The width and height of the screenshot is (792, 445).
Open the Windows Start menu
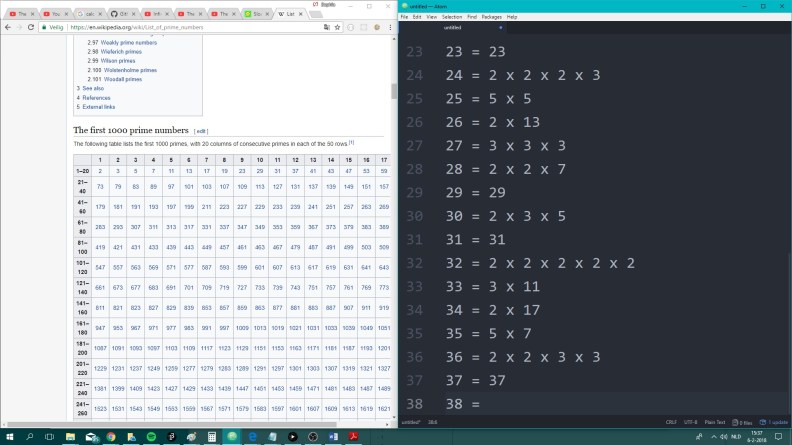pyautogui.click(x=8, y=437)
